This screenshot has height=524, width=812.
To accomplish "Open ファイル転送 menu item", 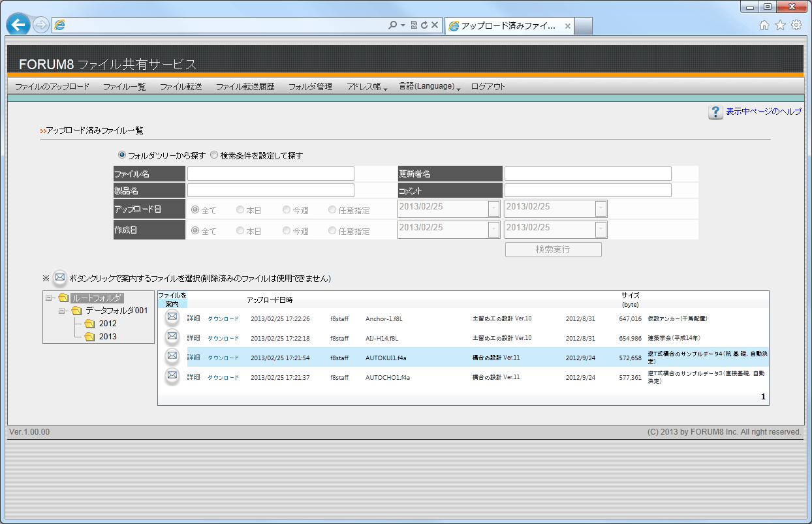I will [x=181, y=87].
